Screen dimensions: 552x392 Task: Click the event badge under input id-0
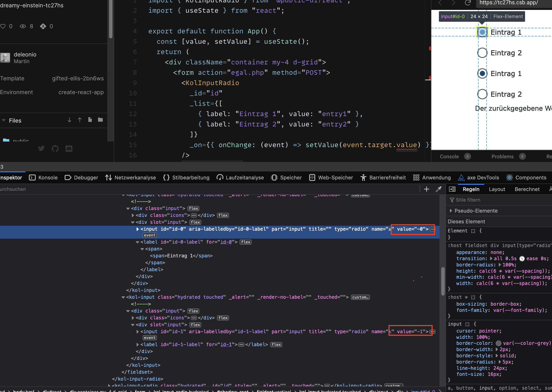coord(150,235)
